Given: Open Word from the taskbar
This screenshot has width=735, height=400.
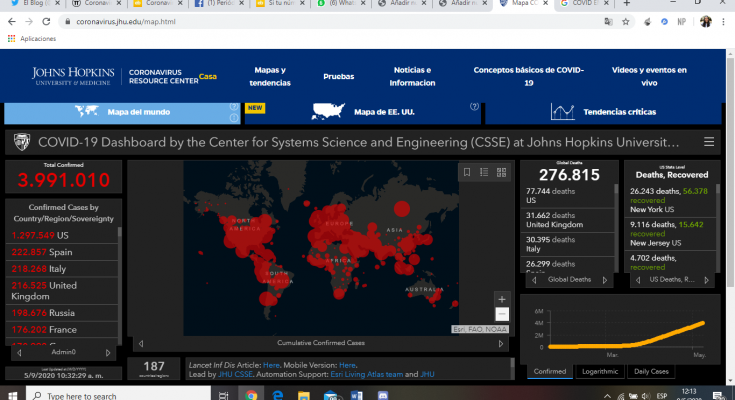Looking at the screenshot, I should pos(356,395).
